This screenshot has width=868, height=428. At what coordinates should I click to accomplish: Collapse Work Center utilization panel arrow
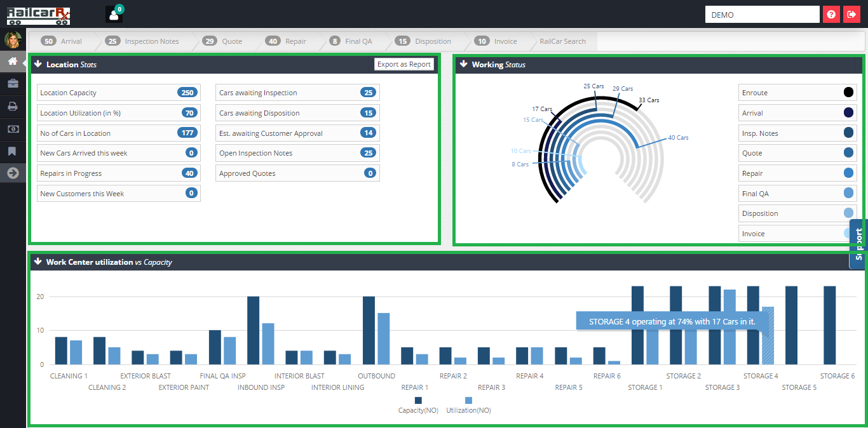37,262
